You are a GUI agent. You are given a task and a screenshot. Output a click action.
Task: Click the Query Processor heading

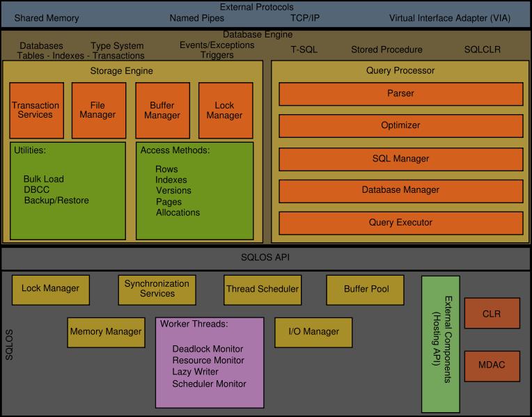coord(400,70)
